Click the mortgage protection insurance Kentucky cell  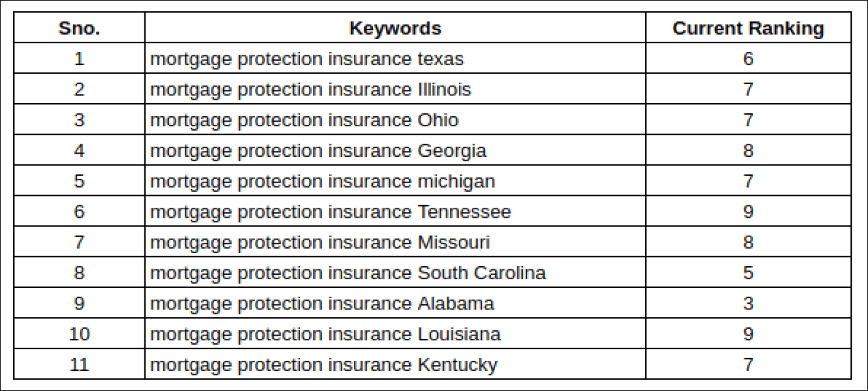(395, 365)
